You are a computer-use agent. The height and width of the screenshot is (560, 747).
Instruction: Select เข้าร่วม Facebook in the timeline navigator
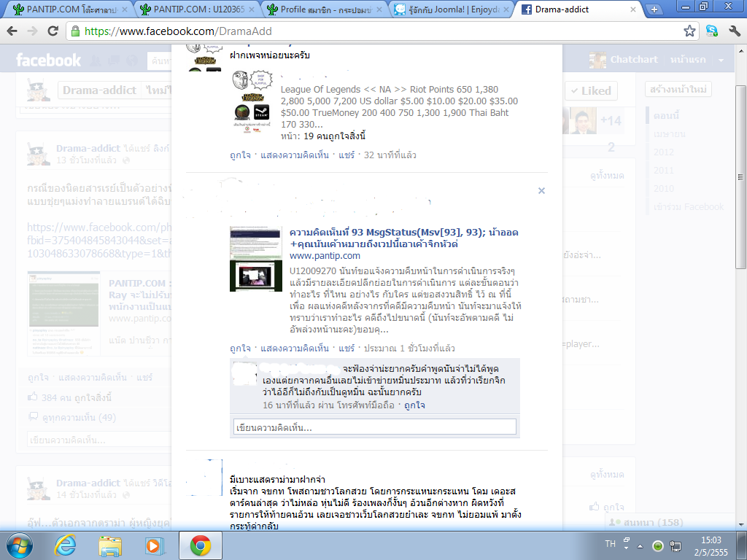pyautogui.click(x=689, y=206)
